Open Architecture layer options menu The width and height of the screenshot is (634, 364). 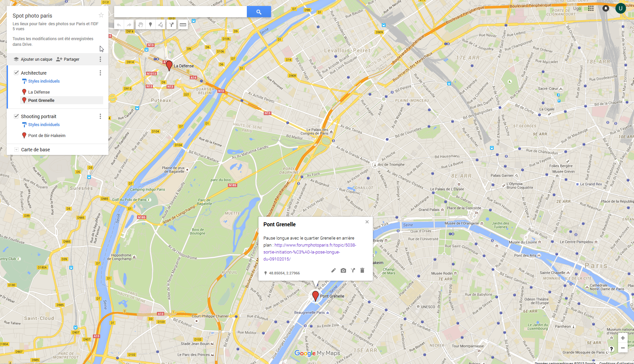[100, 73]
